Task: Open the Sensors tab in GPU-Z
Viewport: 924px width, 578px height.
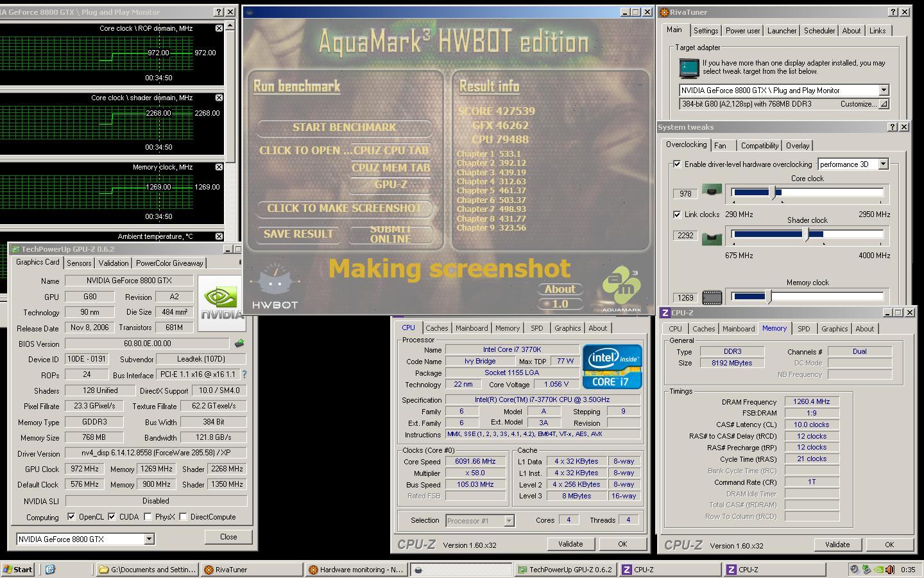Action: (x=79, y=263)
